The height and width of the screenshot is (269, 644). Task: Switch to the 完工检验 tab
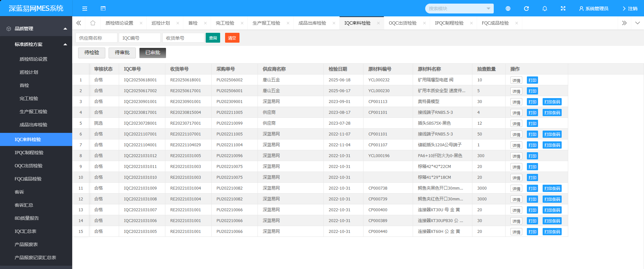pyautogui.click(x=225, y=23)
